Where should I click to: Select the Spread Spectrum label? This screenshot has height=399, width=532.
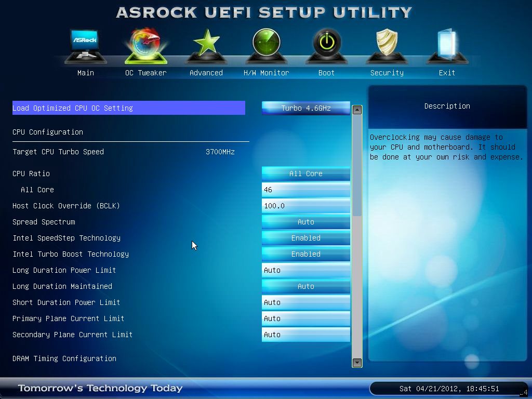[x=44, y=222]
